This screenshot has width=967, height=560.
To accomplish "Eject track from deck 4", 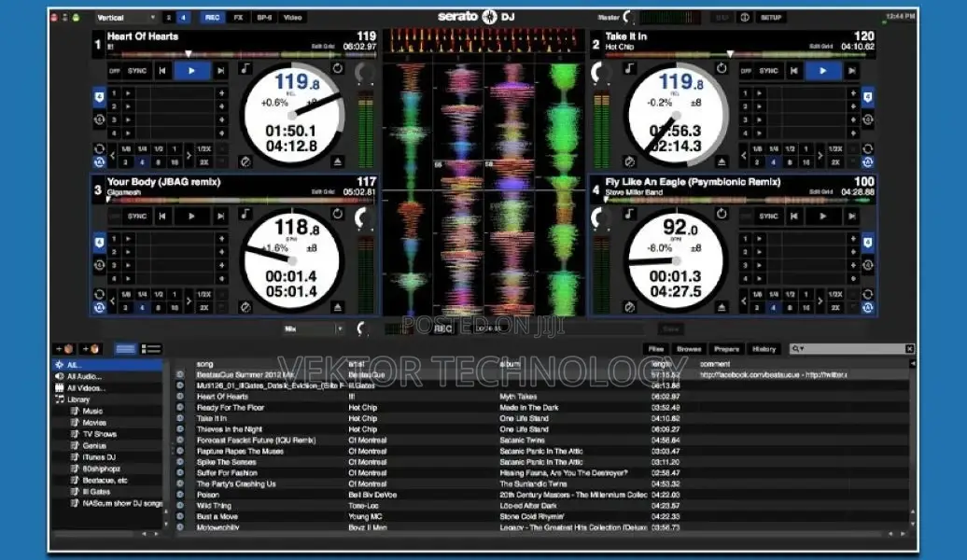I will (x=722, y=307).
